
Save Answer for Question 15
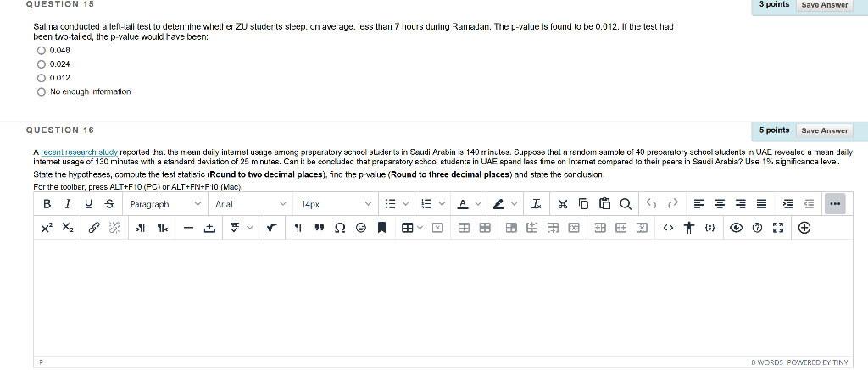(824, 5)
